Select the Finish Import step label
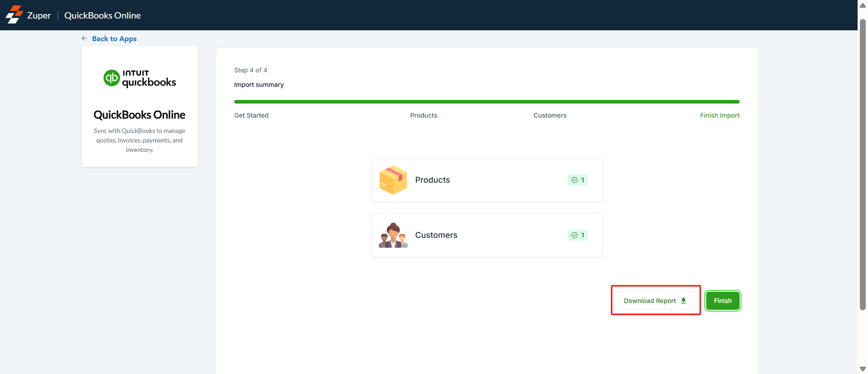Screen dimensions: 868x374 (720, 115)
